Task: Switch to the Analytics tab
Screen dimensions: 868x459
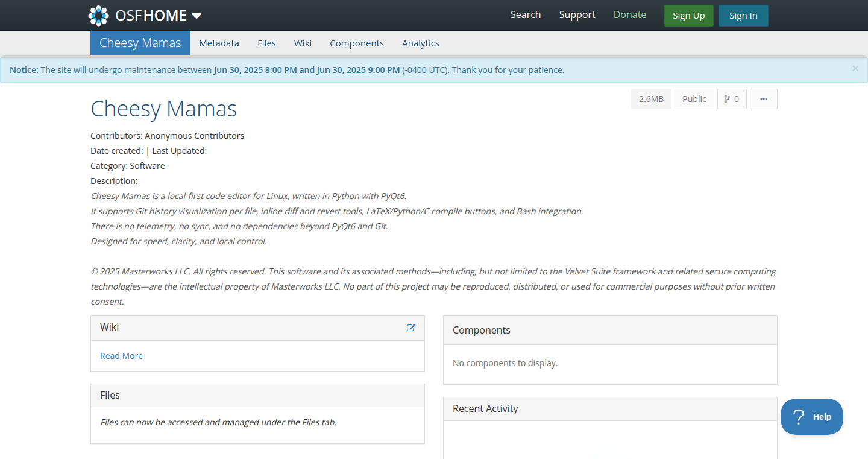Action: coord(421,43)
